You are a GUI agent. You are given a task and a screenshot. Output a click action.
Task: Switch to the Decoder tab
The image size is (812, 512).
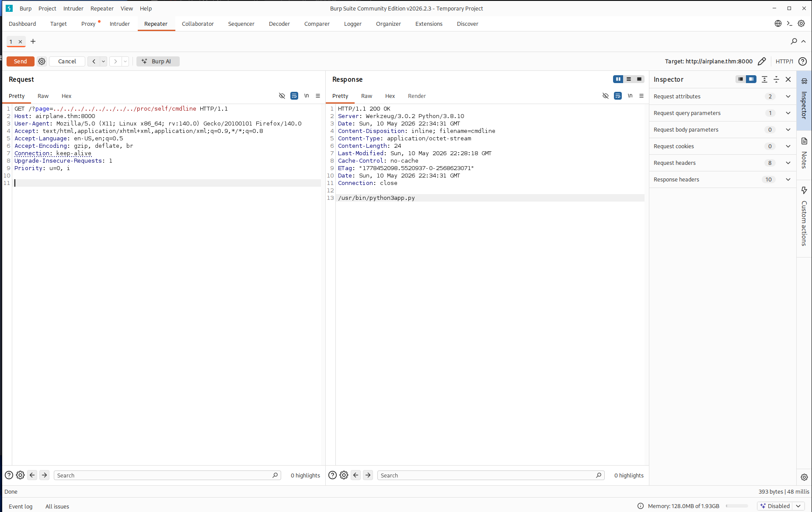(279, 24)
